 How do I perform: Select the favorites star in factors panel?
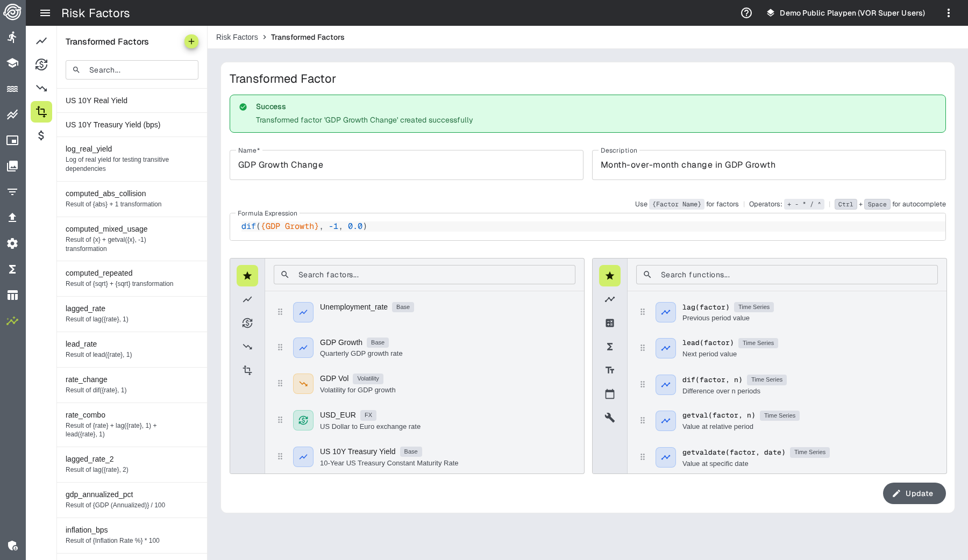[x=247, y=276]
